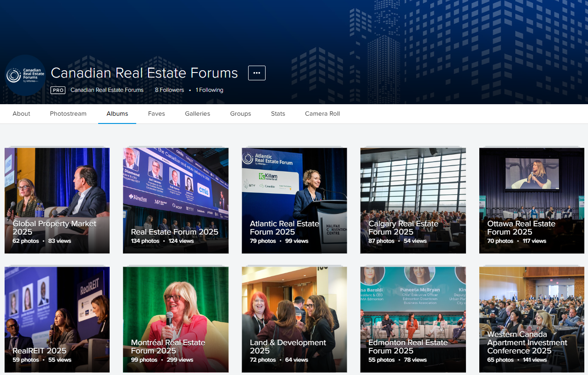Click the Canadian Real Estate Forums avatar logo
Image resolution: width=588 pixels, height=375 pixels.
[x=25, y=75]
